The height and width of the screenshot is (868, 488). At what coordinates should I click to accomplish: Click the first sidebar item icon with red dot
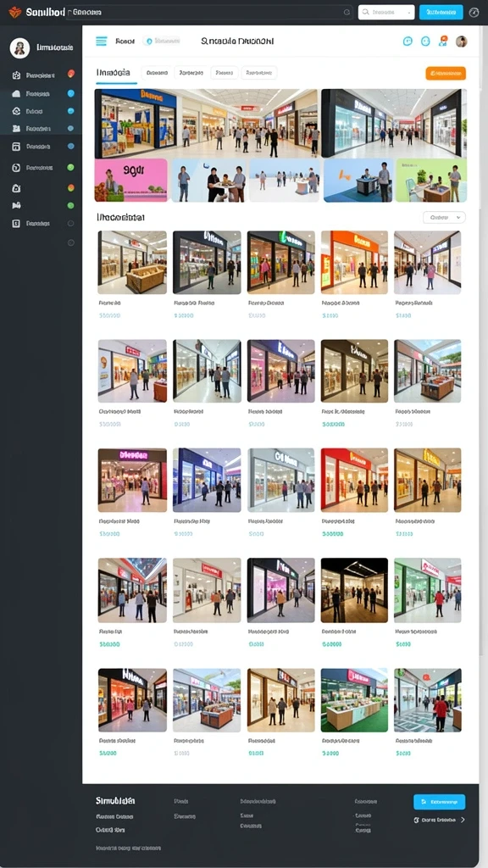(16, 75)
